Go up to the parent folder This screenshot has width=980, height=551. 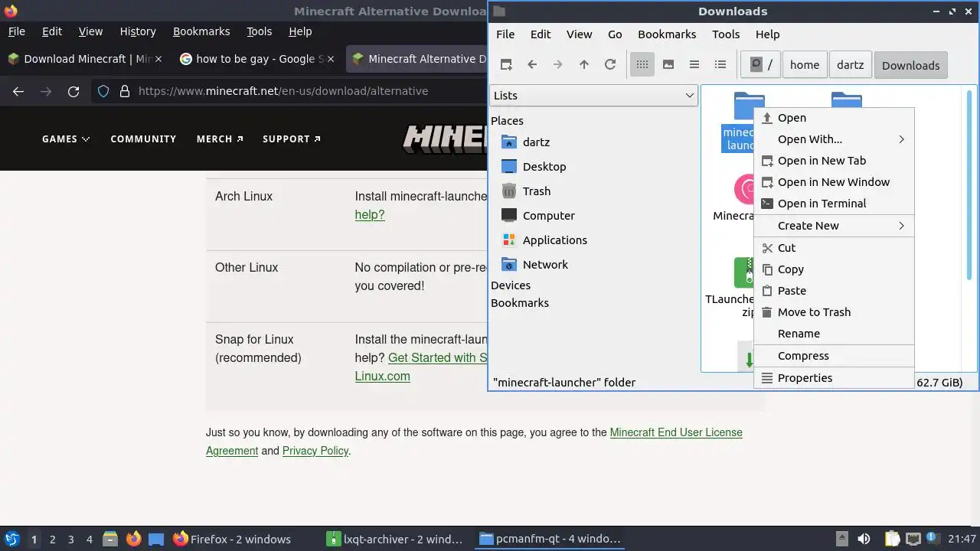tap(584, 65)
